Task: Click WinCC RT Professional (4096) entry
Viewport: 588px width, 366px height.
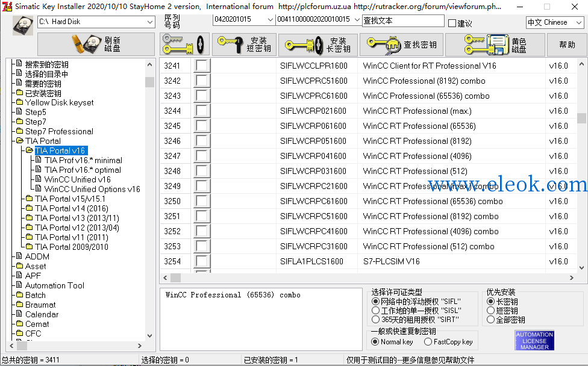Action: pyautogui.click(x=417, y=157)
